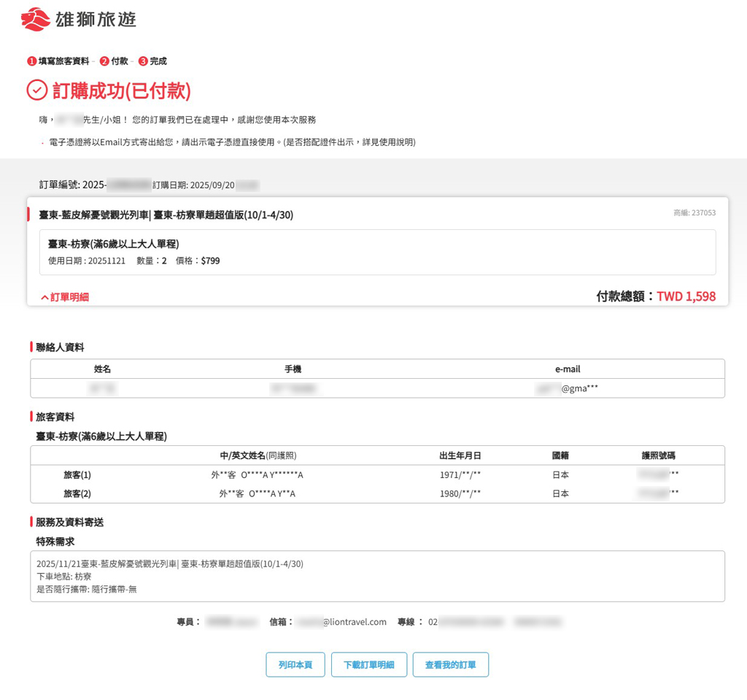747x700 pixels.
Task: Click the 列印本頁 button
Action: (x=295, y=665)
